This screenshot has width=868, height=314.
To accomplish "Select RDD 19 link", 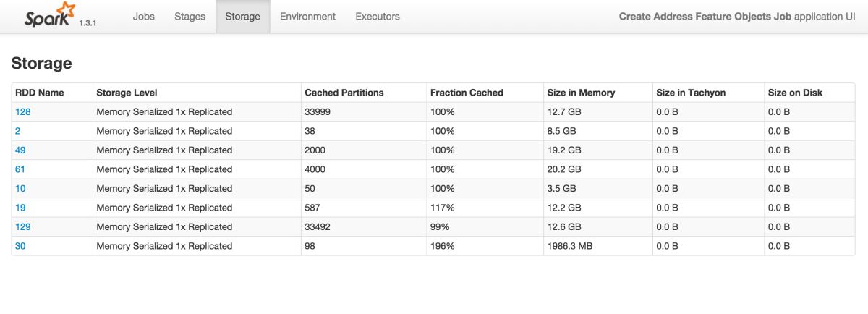I will 21,208.
